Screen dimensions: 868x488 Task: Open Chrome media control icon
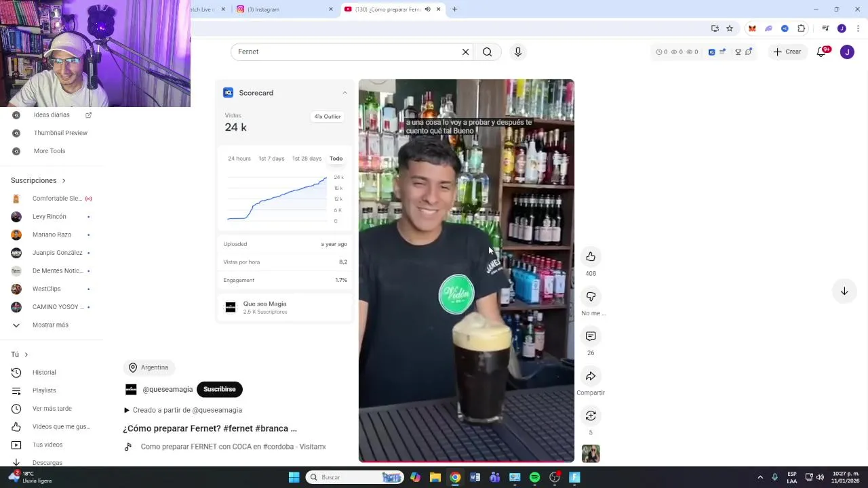(825, 28)
